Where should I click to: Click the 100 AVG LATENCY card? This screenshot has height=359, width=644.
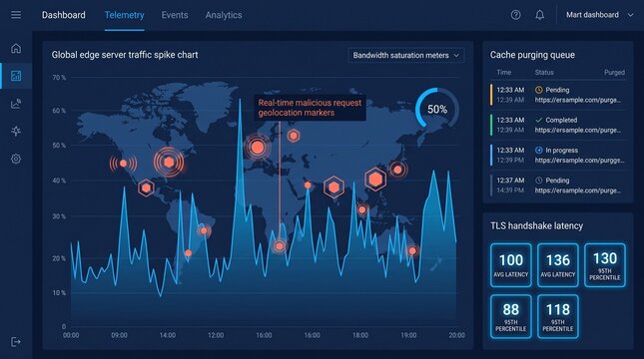tap(511, 265)
